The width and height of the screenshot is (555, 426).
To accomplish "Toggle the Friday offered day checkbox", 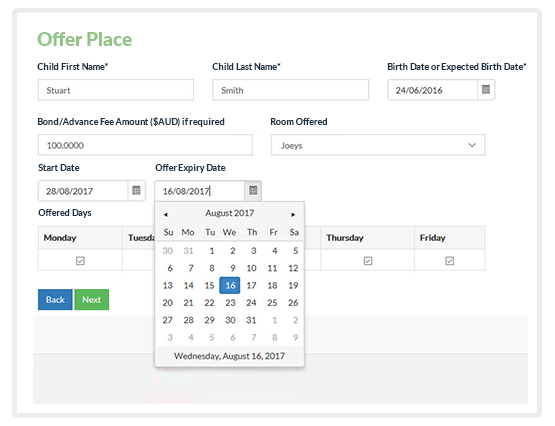I will [450, 261].
